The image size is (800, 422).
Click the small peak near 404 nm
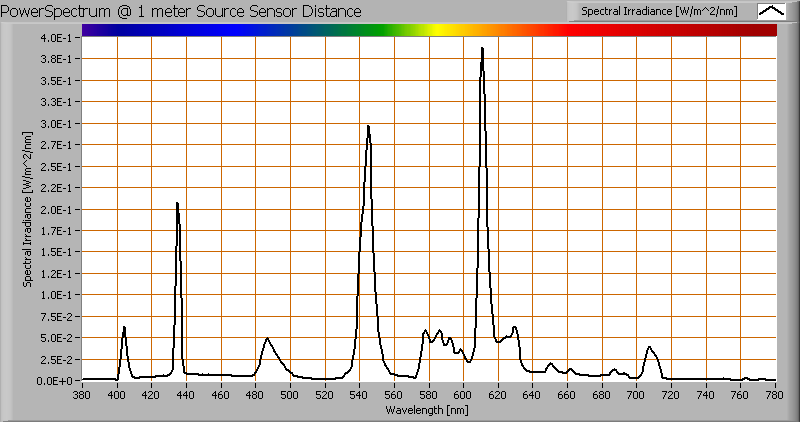tap(124, 328)
